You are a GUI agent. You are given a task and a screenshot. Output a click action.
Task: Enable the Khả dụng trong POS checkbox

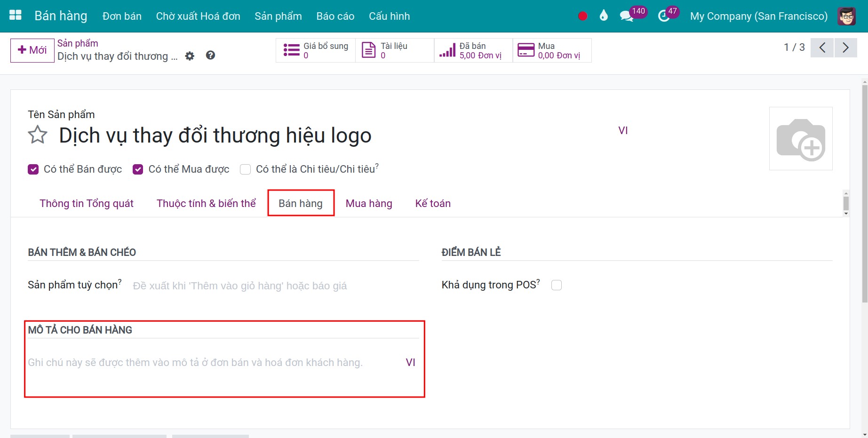(x=557, y=285)
